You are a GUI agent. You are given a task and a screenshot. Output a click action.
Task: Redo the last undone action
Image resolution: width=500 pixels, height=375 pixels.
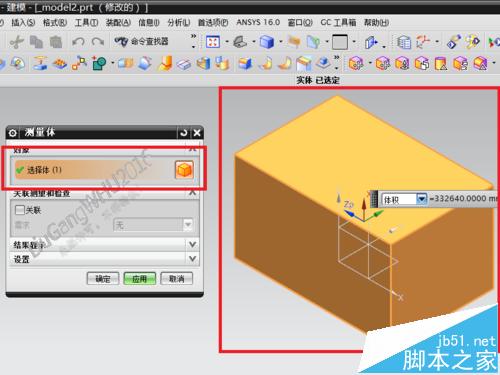point(98,42)
